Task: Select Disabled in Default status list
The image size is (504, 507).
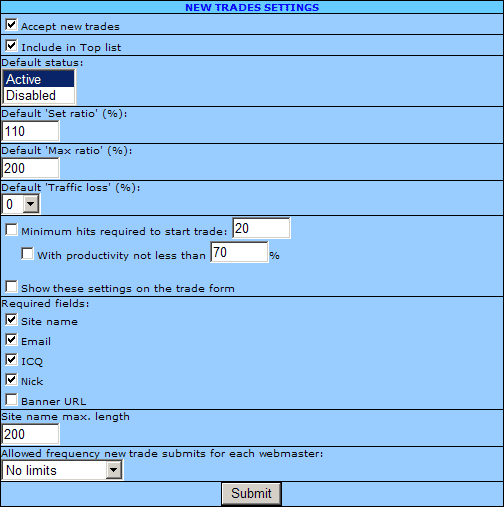Action: [x=39, y=95]
